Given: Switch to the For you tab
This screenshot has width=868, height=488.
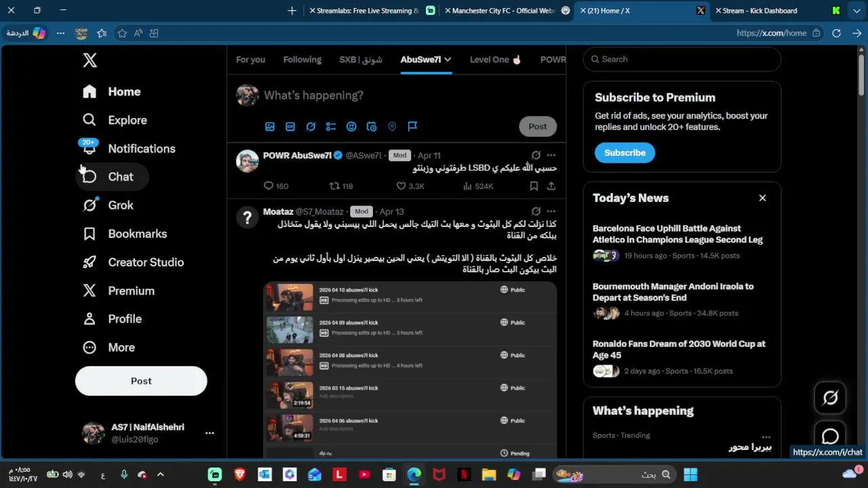Looking at the screenshot, I should (250, 60).
